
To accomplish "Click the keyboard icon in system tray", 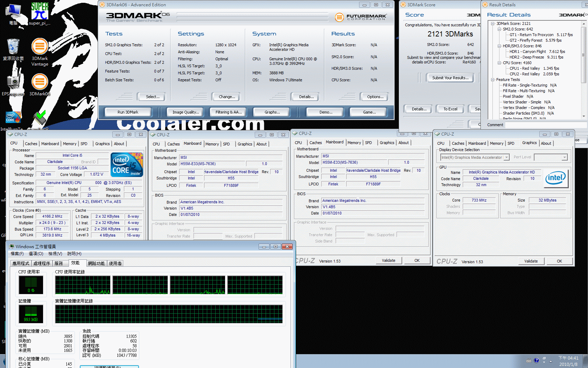I will point(529,361).
